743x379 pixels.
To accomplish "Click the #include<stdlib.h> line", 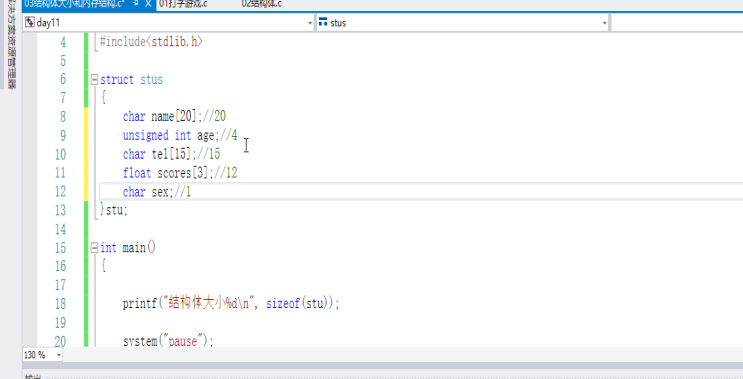I will point(152,42).
